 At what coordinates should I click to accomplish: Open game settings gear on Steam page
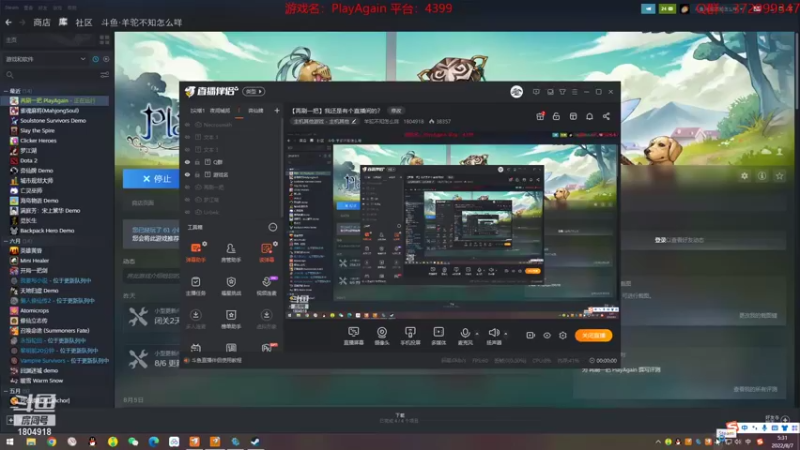(x=744, y=176)
